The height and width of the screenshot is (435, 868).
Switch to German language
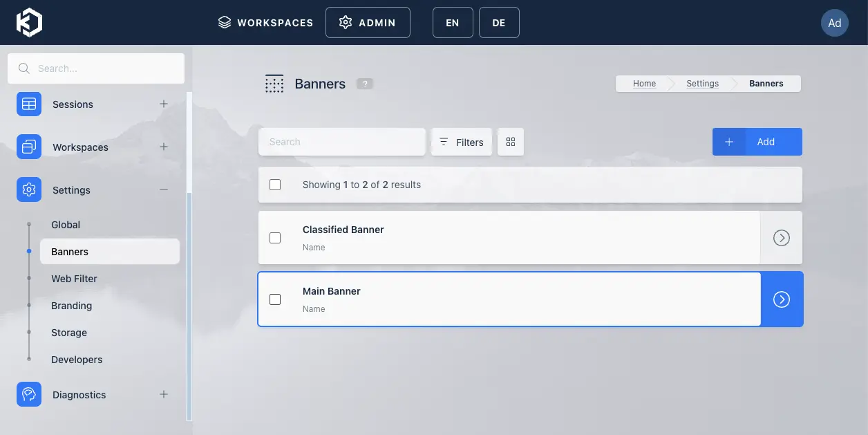point(499,22)
